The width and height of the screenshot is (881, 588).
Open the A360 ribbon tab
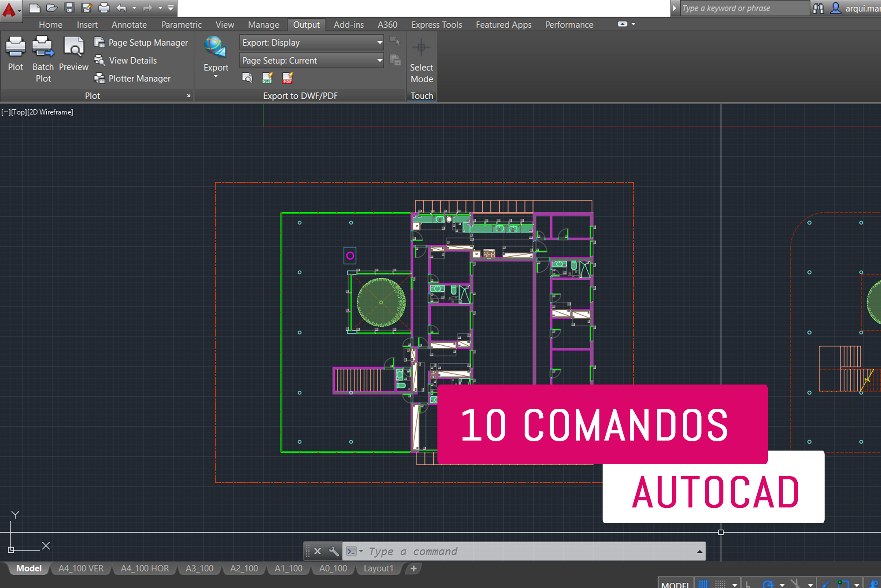point(388,25)
